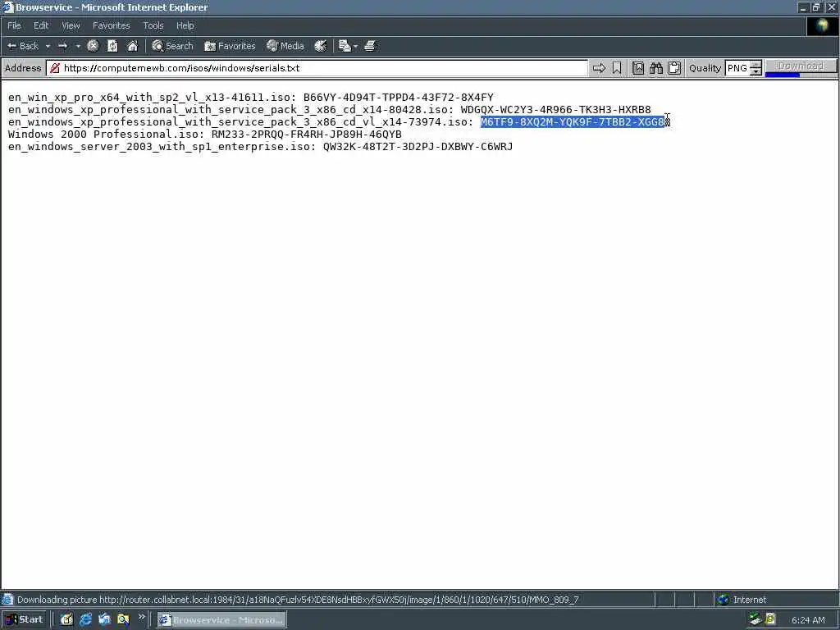The image size is (840, 630).
Task: Click the highlighted key M6TF9-8XQ2M-YQK9F-7TBB2-XGG88
Action: pyautogui.click(x=575, y=122)
